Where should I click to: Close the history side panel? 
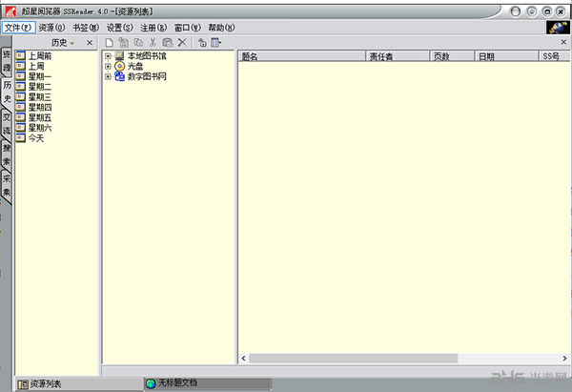pos(90,44)
